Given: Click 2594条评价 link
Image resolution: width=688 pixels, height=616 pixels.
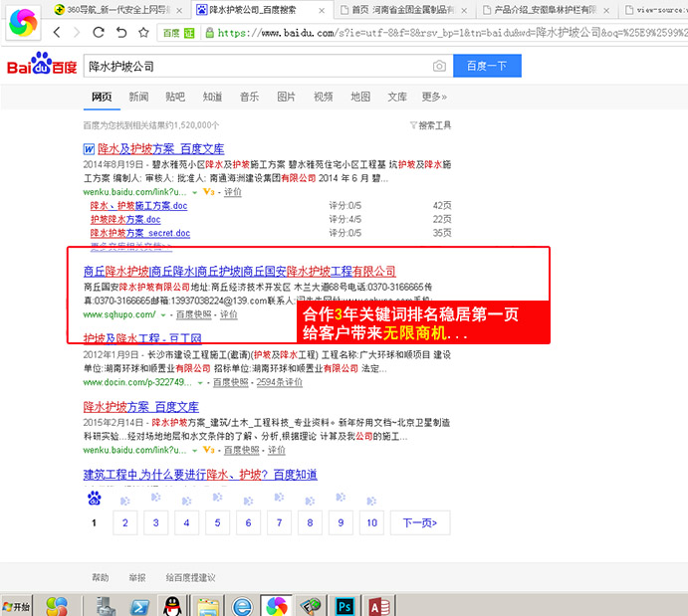Looking at the screenshot, I should pos(280,382).
